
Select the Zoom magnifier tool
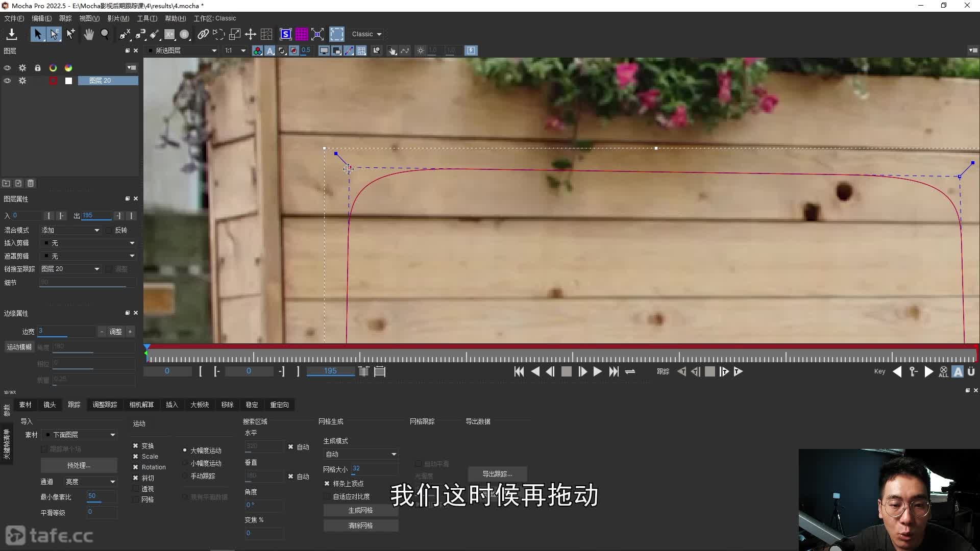[105, 34]
